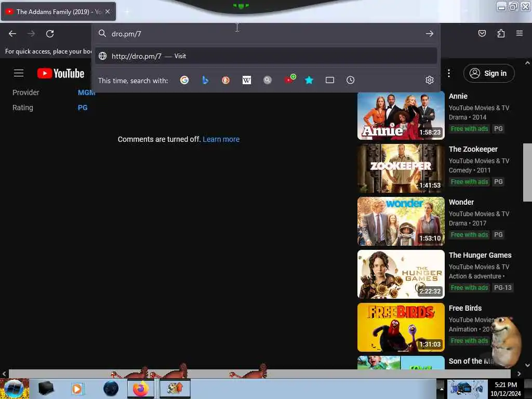Open the Extensions puzzle icon
This screenshot has width=532, height=399.
coord(501,33)
